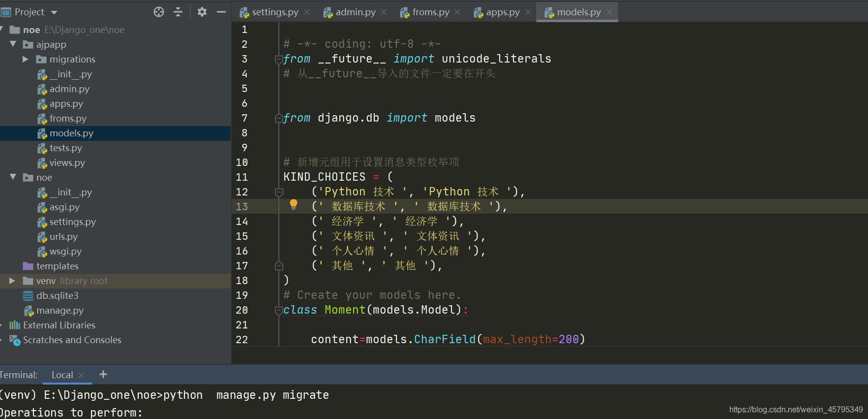Collapse the ajpapp folder
Screen dimensions: 868x419
[13, 44]
